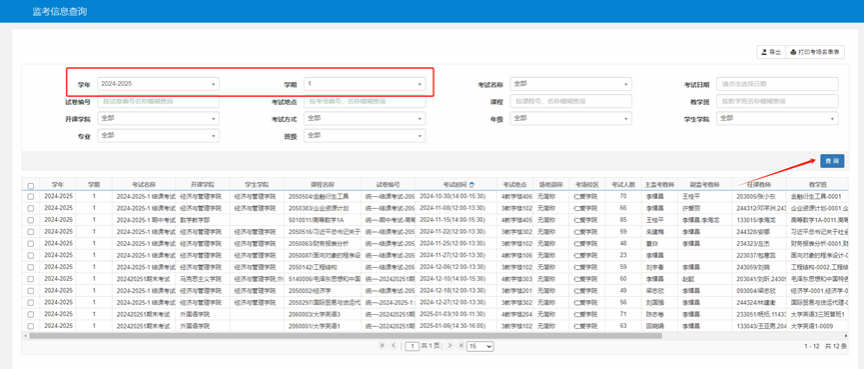Check the row for 高等数学1A course

30,220
